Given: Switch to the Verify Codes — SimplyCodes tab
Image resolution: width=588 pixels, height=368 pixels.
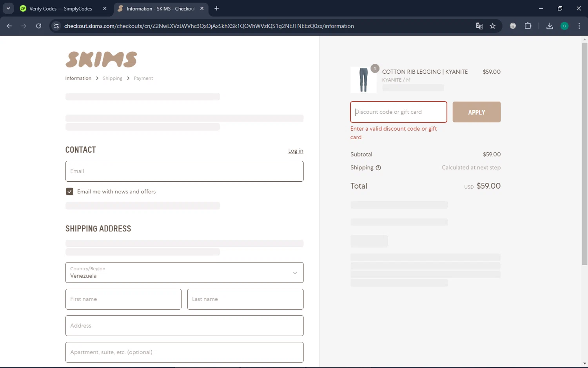Looking at the screenshot, I should pos(60,8).
